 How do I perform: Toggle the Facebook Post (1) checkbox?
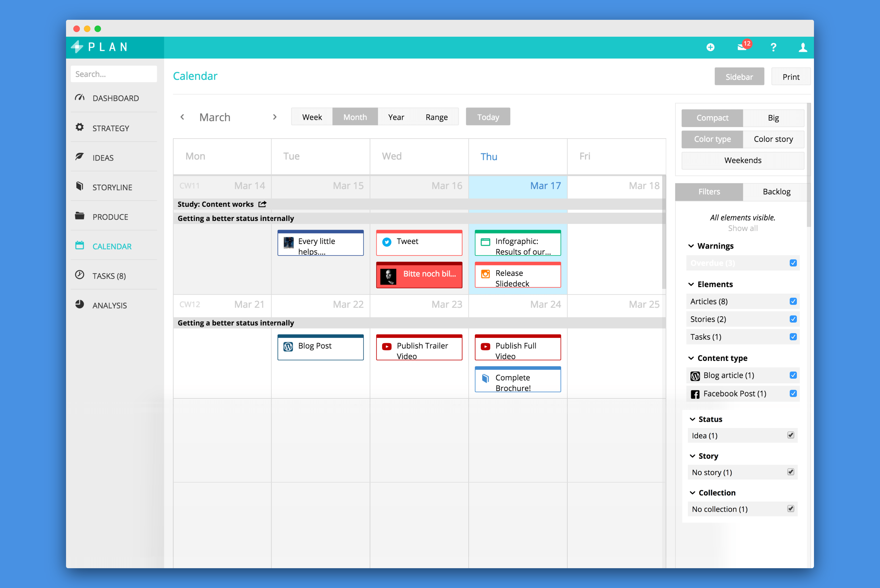point(793,393)
